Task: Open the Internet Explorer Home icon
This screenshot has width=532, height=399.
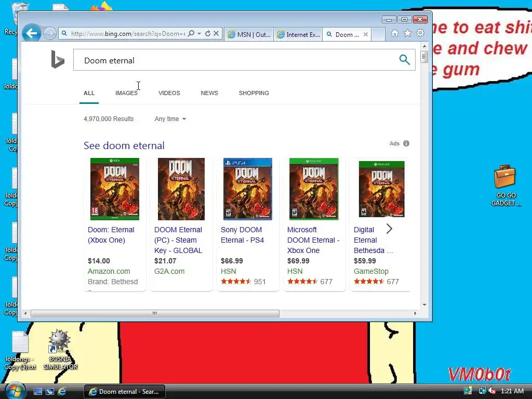Action: (395, 33)
